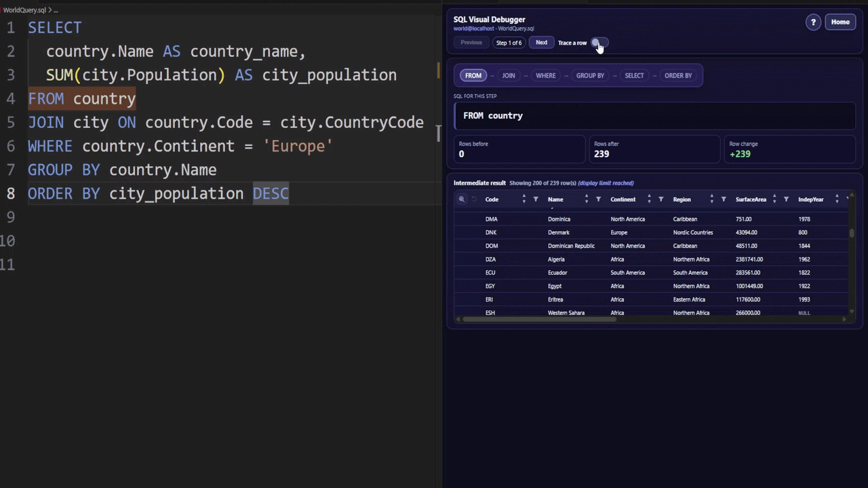Open the filter icon for Region column
This screenshot has width=868, height=488.
[x=724, y=199]
